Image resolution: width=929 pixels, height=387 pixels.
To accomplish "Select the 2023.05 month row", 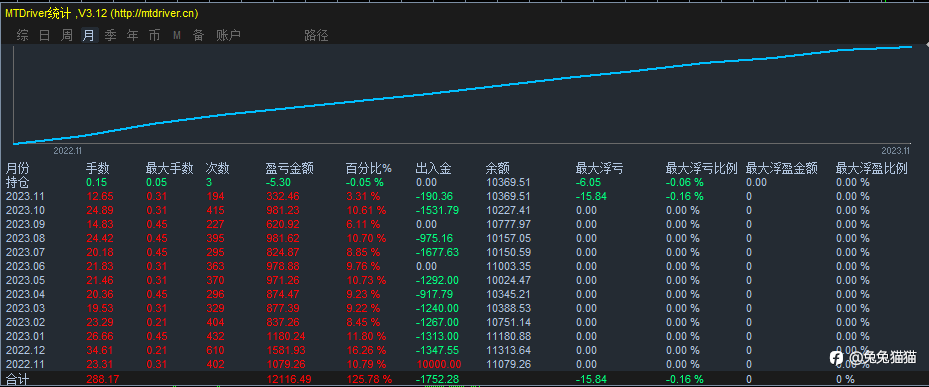I will 464,280.
